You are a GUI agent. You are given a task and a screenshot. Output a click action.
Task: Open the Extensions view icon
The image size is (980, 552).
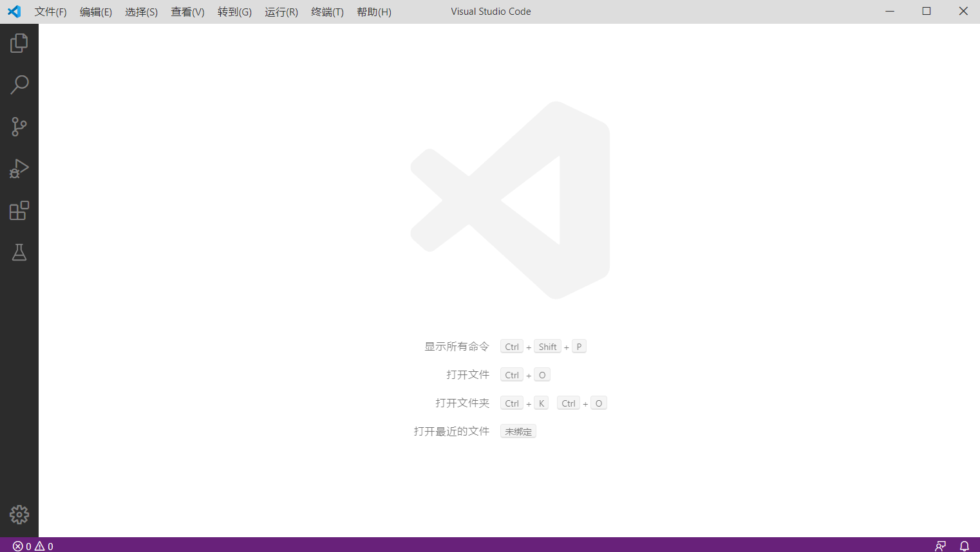(19, 210)
